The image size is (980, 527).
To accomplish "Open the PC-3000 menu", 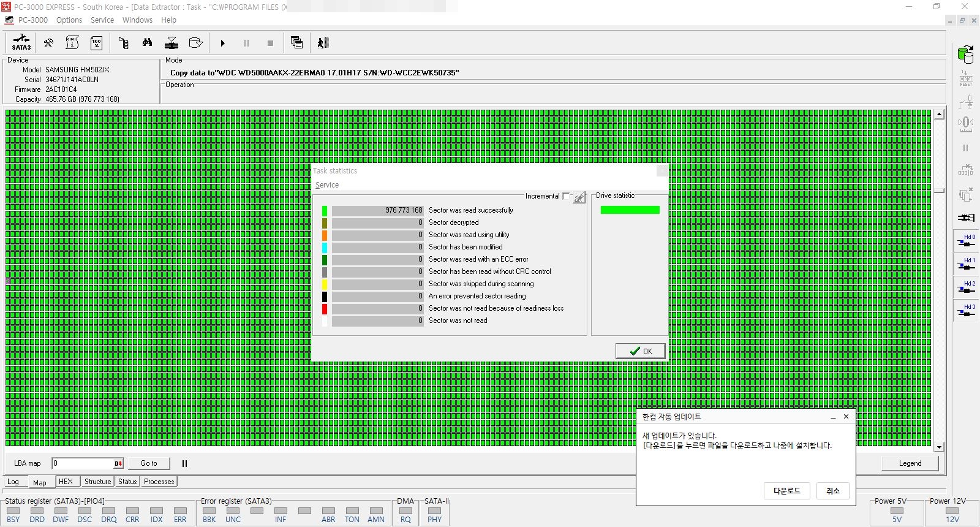I will click(x=32, y=20).
